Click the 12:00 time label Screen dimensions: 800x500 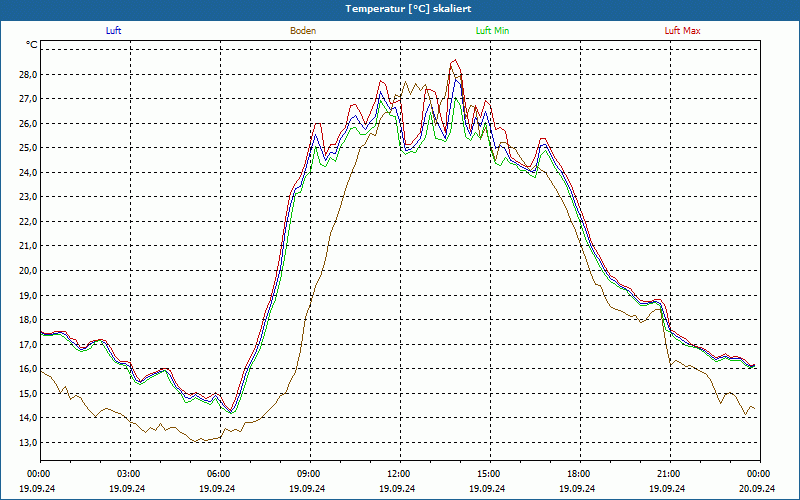click(x=399, y=474)
